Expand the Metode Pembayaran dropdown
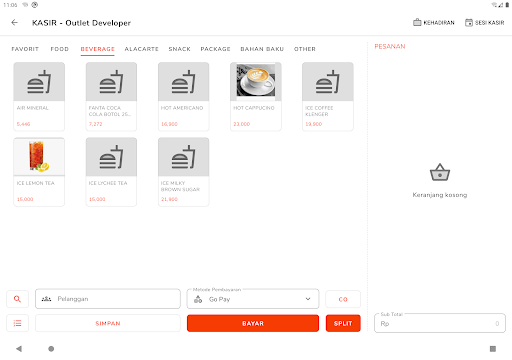Viewport: 512px width, 360px height. (253, 299)
